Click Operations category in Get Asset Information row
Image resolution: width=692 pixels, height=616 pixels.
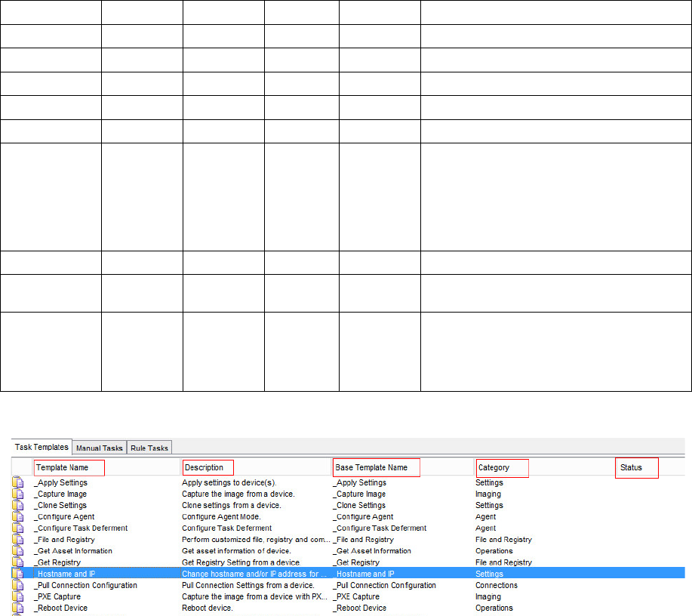coord(494,551)
